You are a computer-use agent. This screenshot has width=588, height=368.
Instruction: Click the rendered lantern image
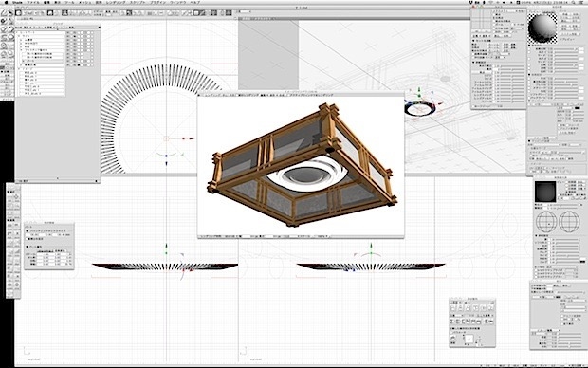[x=301, y=166]
